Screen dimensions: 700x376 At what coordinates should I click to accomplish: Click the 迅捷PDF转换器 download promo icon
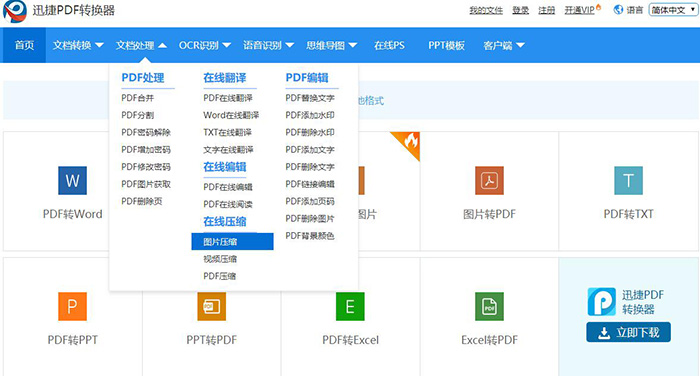(602, 302)
